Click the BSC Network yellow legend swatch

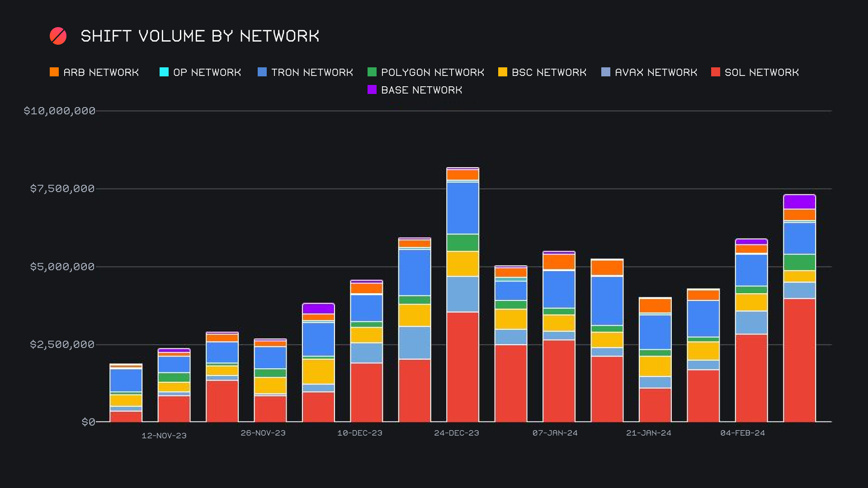click(x=503, y=72)
